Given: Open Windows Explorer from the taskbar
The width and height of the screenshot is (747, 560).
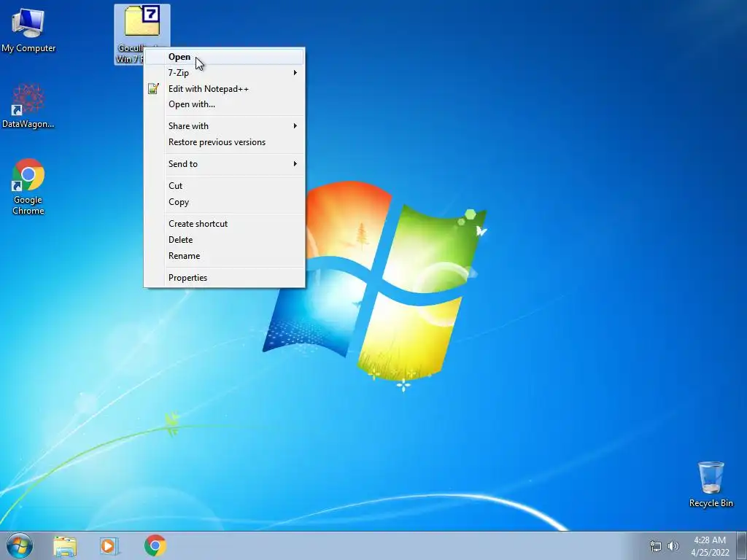Looking at the screenshot, I should click(65, 545).
